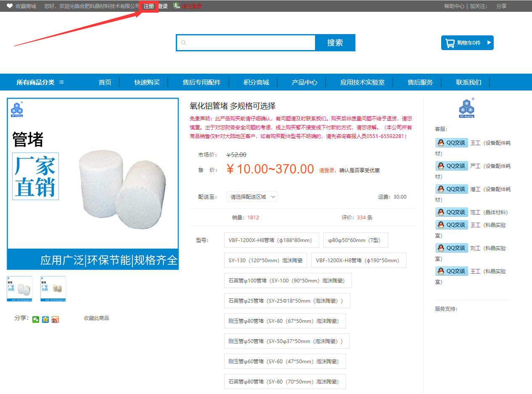The width and height of the screenshot is (532, 394).
Task: Open QQ交谈 chat with 严工
Action: coord(452,166)
